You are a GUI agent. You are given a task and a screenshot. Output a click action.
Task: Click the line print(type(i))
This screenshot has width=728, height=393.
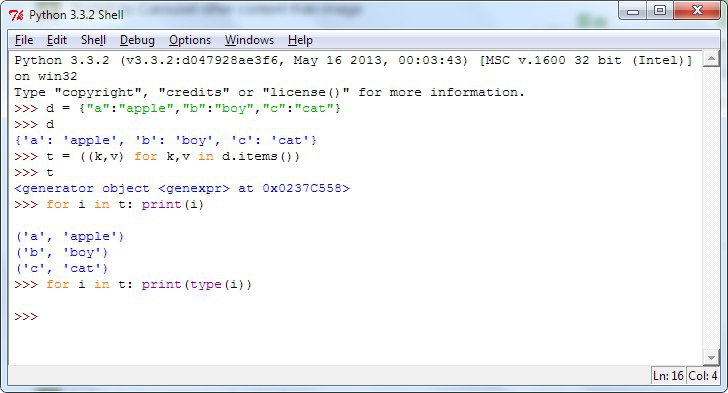click(x=133, y=284)
